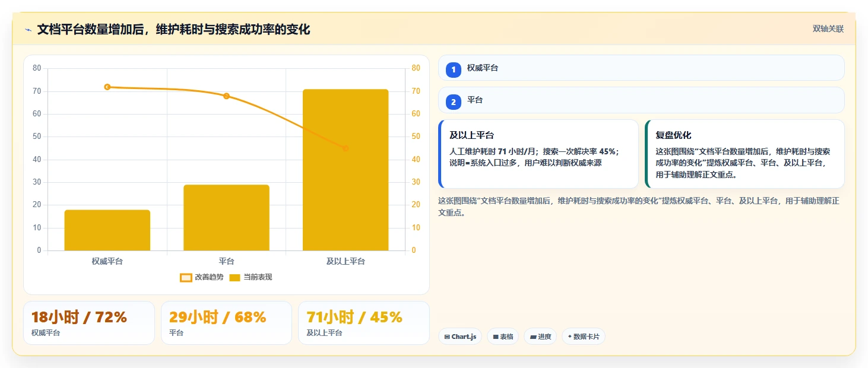The width and height of the screenshot is (868, 368).
Task: Click the sparkle icon in 数据卡片 tag
Action: [x=570, y=337]
